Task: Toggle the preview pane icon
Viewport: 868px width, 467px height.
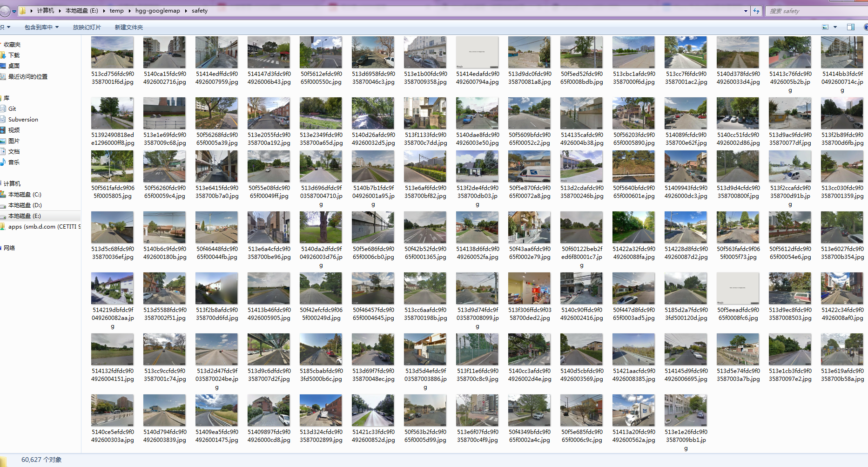Action: point(851,27)
